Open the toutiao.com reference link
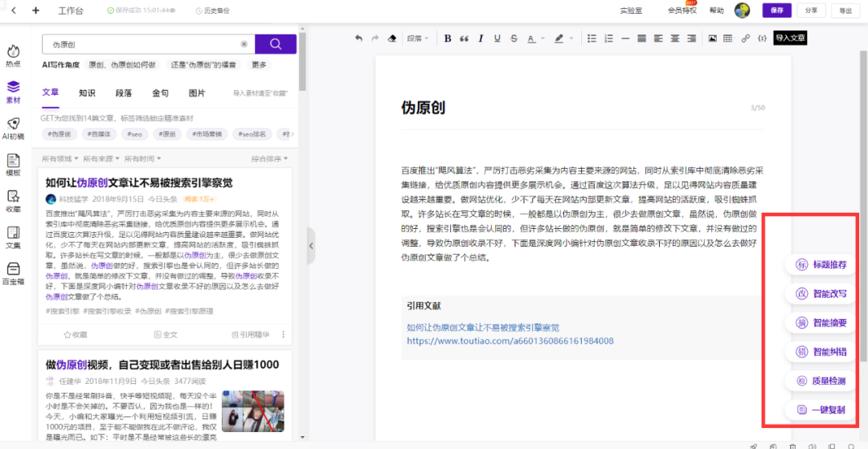This screenshot has height=449, width=868. pos(510,341)
